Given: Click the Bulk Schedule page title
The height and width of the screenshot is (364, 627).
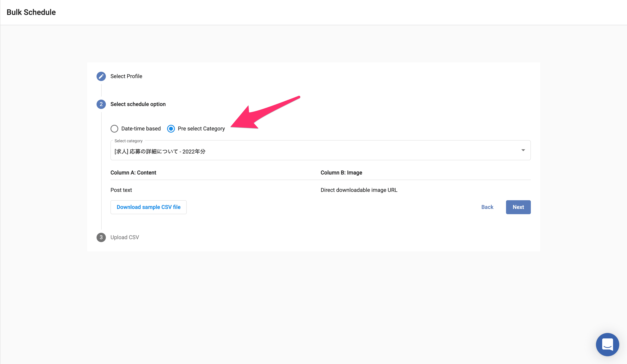Looking at the screenshot, I should click(31, 12).
